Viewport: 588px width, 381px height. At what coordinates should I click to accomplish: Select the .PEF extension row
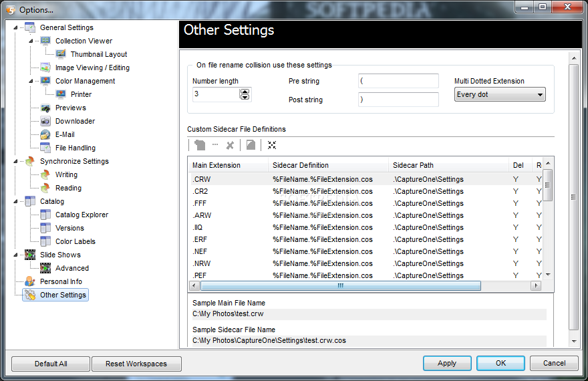tap(365, 275)
